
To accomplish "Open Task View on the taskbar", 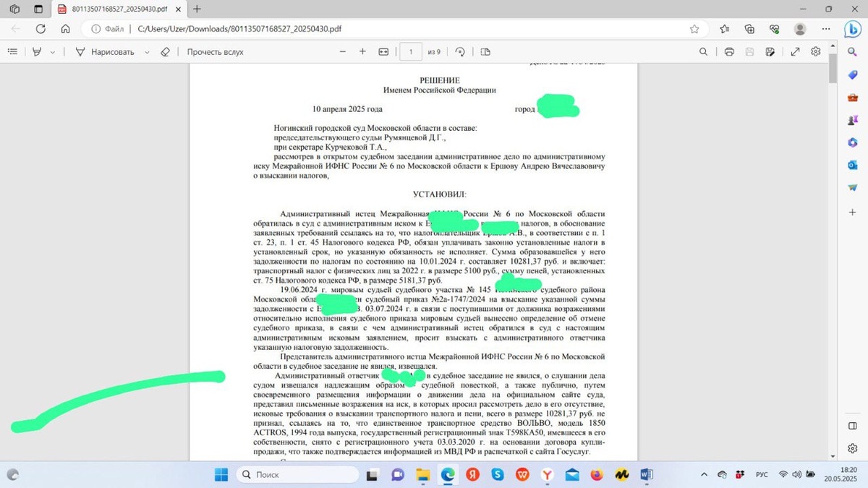I will pos(372,475).
